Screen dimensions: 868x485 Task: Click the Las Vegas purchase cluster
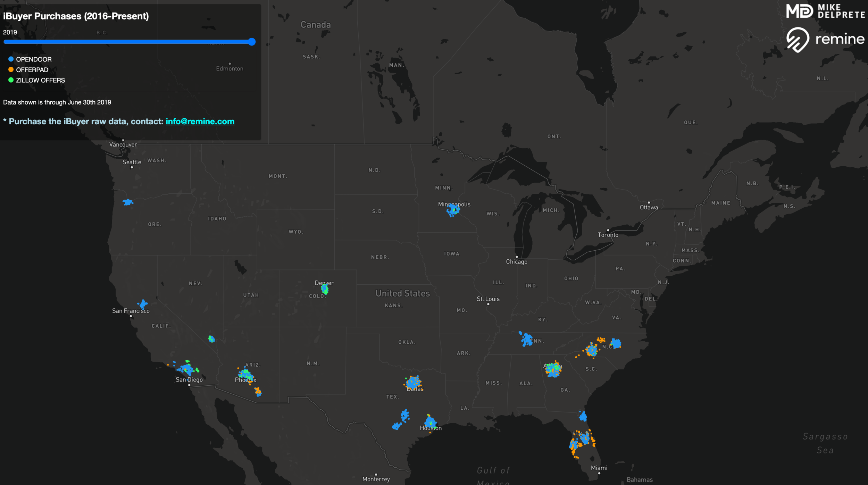click(x=211, y=339)
